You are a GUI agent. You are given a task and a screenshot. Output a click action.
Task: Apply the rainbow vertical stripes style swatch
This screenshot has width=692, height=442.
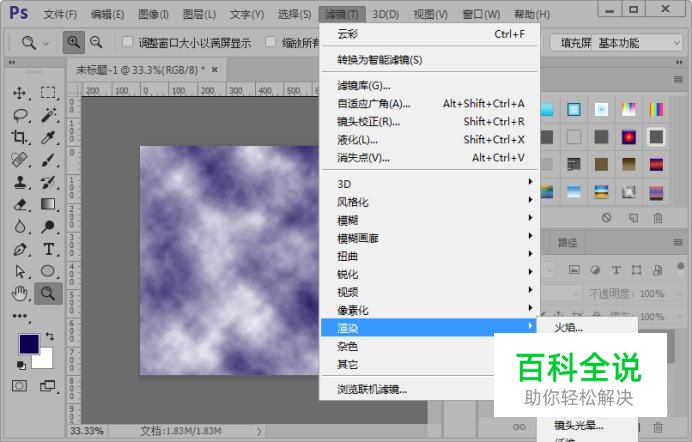coord(656,109)
